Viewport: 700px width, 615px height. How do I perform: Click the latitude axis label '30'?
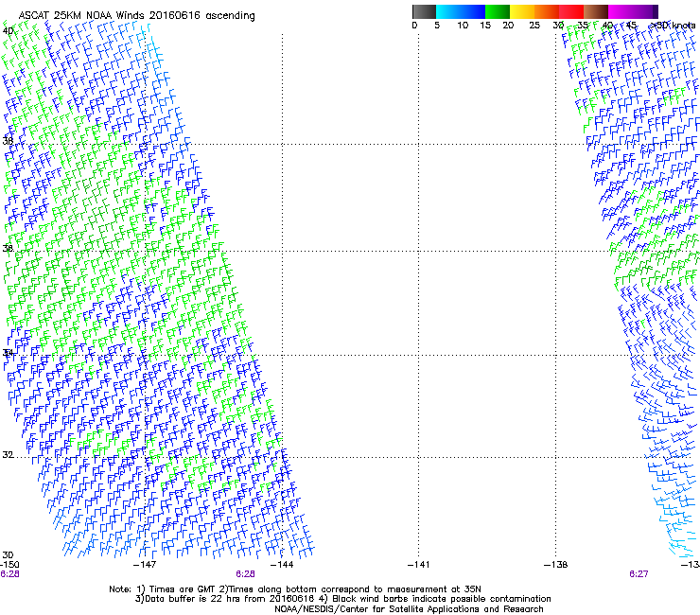8,554
